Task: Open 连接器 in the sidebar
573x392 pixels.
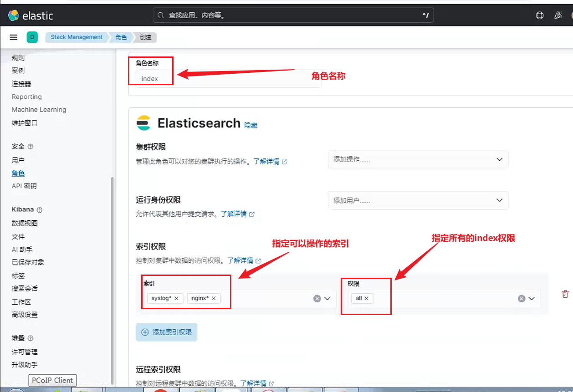Action: [21, 84]
